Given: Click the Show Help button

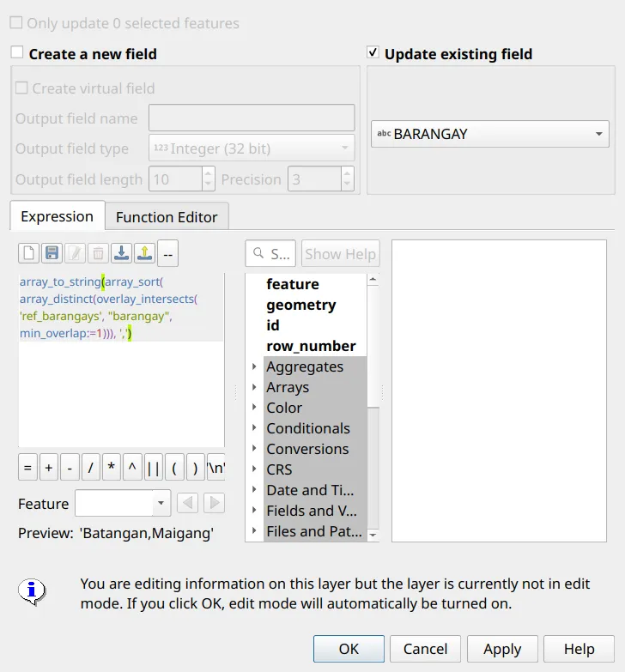Looking at the screenshot, I should pyautogui.click(x=340, y=253).
